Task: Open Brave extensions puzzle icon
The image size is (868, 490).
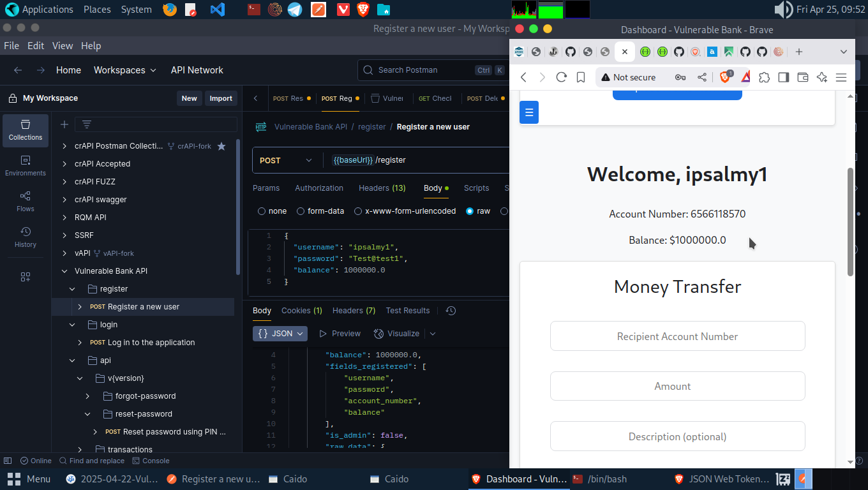Action: [x=765, y=77]
